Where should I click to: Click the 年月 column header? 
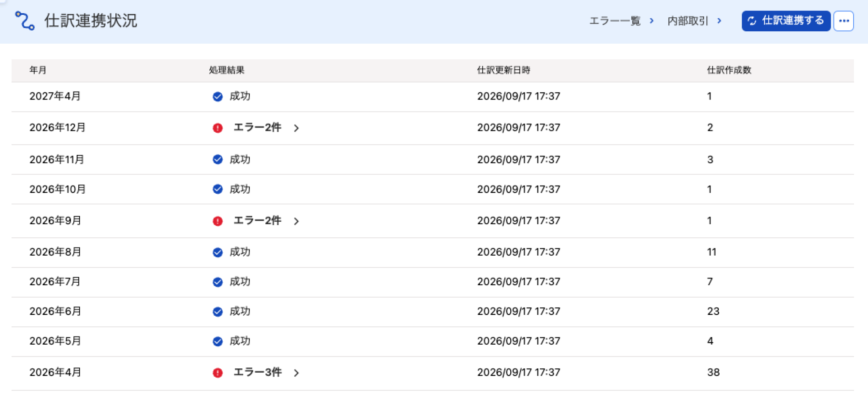coord(38,70)
